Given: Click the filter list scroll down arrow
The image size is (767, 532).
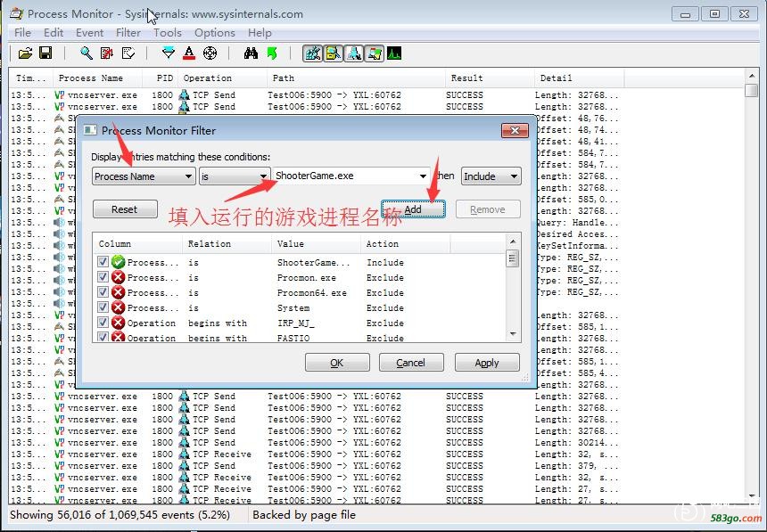Looking at the screenshot, I should coord(513,334).
